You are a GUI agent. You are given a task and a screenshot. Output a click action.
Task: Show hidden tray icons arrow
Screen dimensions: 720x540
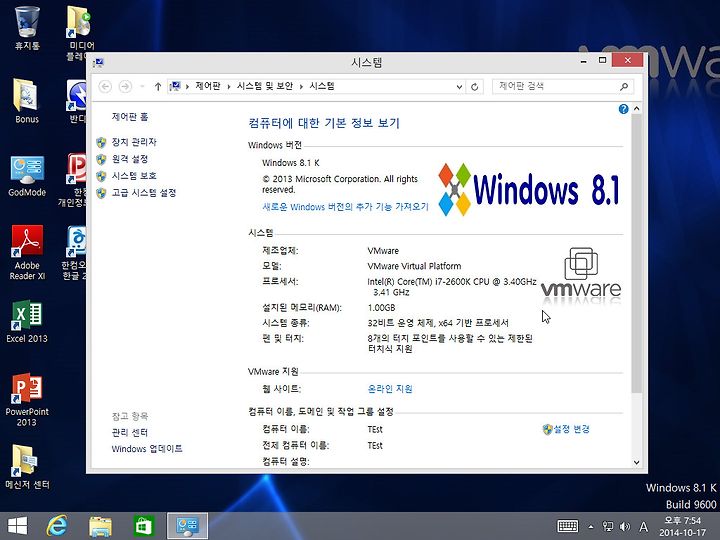pos(591,527)
